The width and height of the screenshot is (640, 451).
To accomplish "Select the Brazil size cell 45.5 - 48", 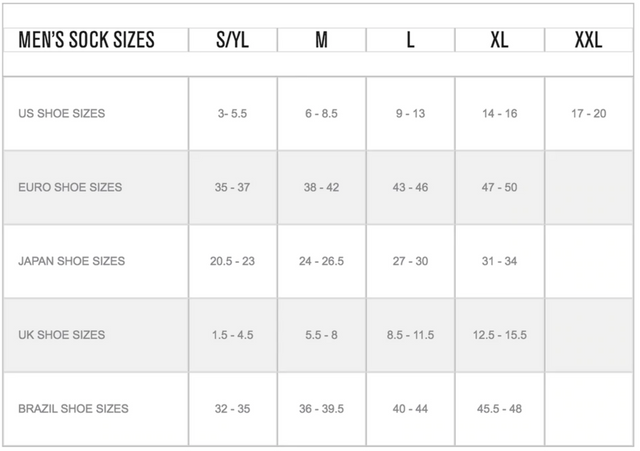I will pyautogui.click(x=499, y=409).
